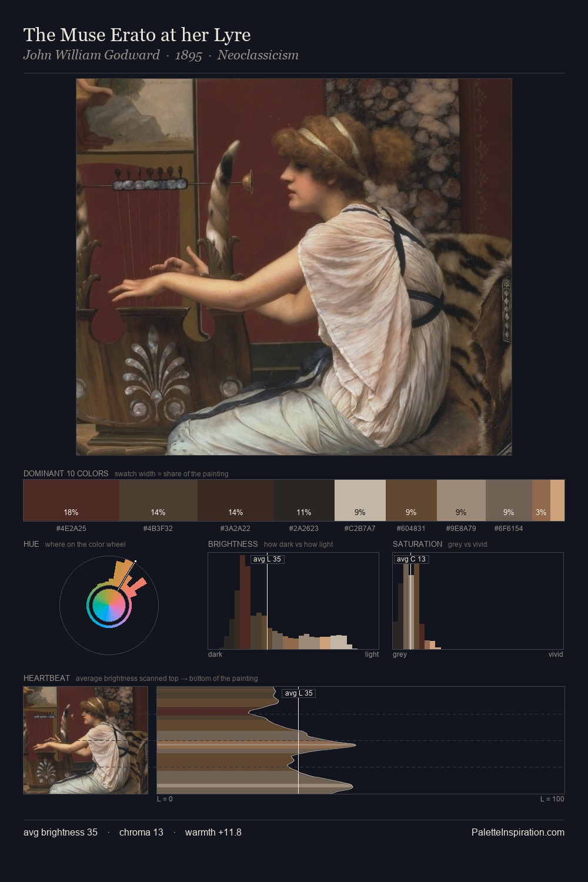This screenshot has width=588, height=882.
Task: Click the hex code #3A2A22 text
Action: (236, 528)
